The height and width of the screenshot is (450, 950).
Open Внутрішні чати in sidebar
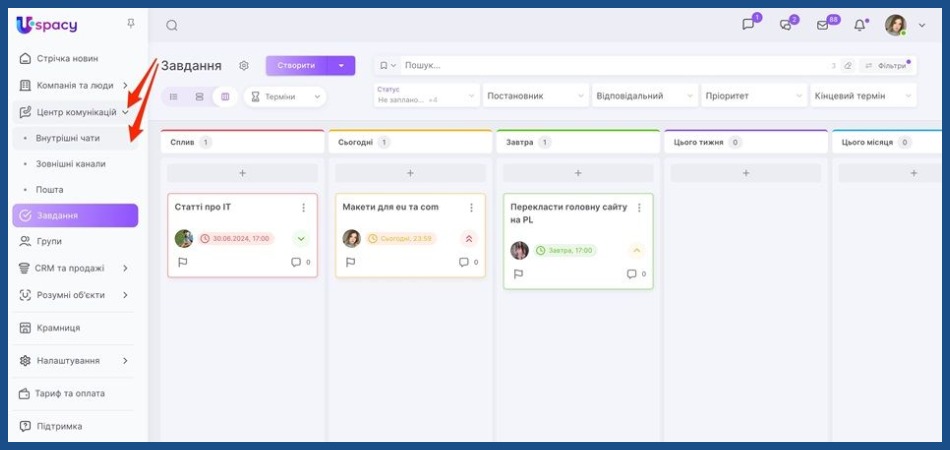point(68,138)
